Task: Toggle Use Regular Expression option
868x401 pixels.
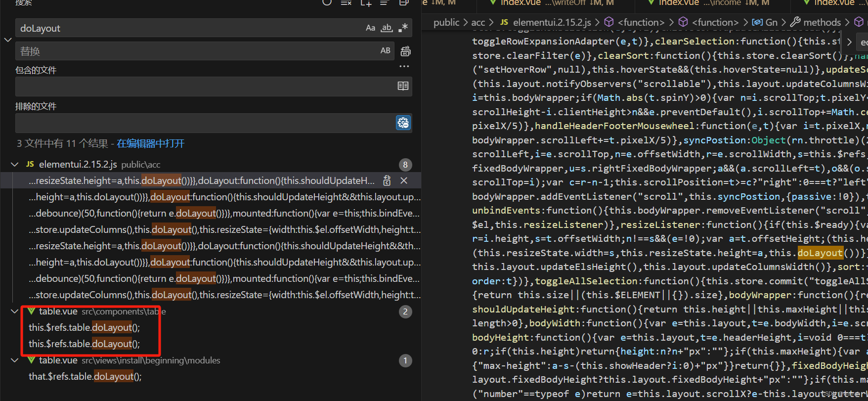Action: coord(403,28)
